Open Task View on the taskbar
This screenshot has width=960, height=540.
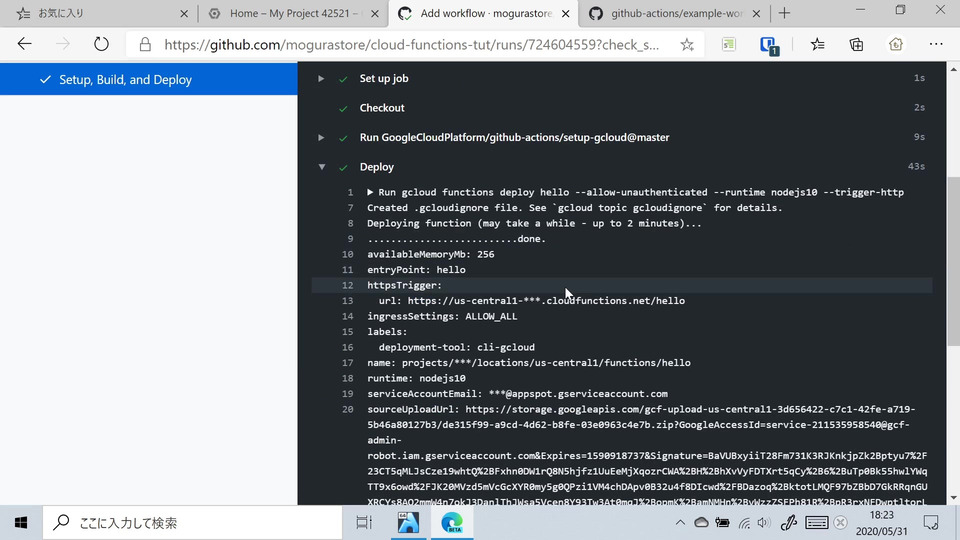coord(364,523)
